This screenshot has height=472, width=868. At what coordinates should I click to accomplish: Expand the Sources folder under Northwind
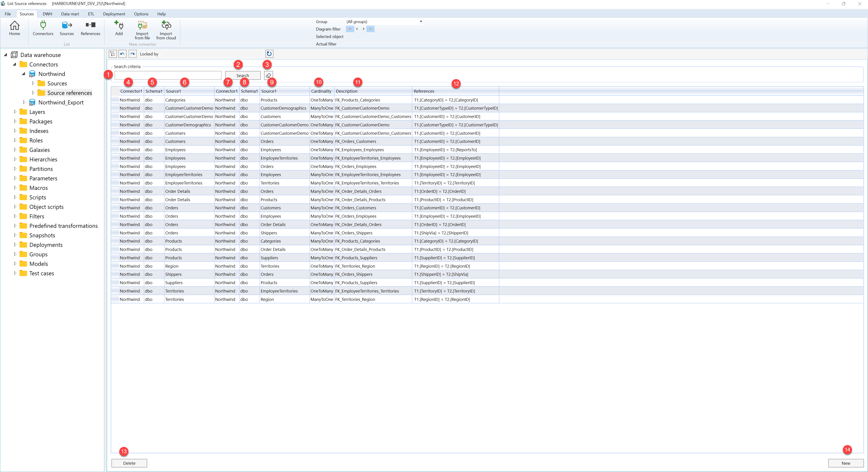point(33,83)
